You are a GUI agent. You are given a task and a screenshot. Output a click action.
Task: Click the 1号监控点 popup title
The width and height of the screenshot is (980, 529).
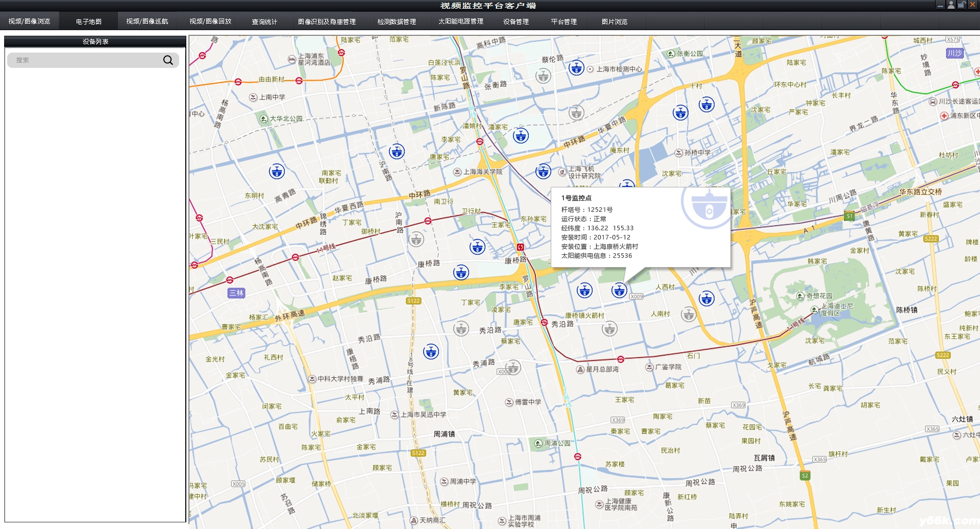576,198
